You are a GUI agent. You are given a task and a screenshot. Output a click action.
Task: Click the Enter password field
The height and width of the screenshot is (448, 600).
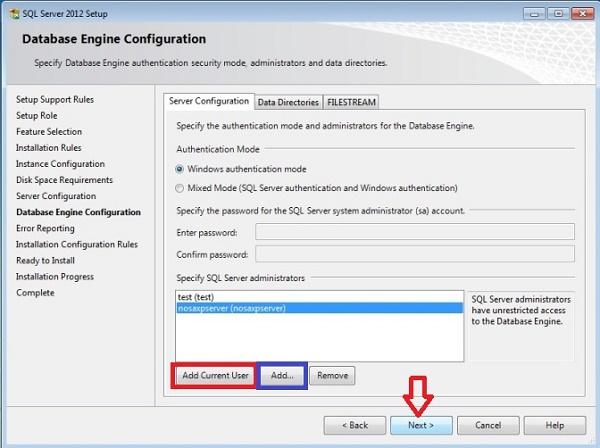[414, 232]
